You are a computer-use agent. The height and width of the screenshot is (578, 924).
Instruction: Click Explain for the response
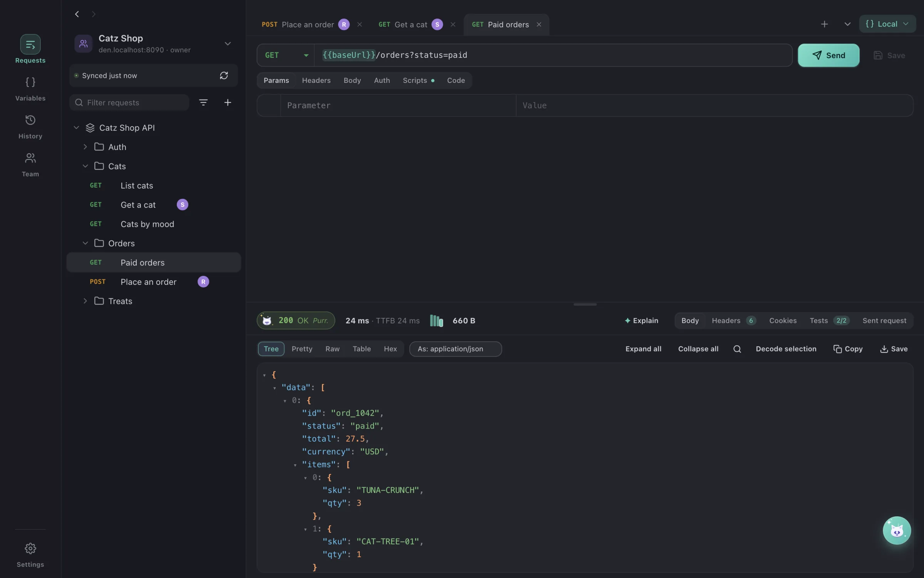tap(641, 321)
